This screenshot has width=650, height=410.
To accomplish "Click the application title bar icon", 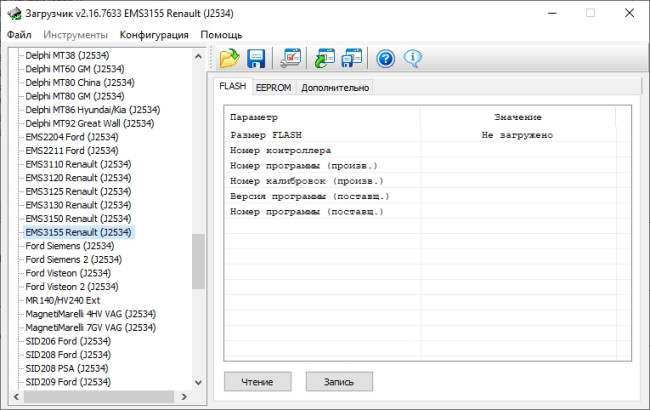I will pos(15,13).
